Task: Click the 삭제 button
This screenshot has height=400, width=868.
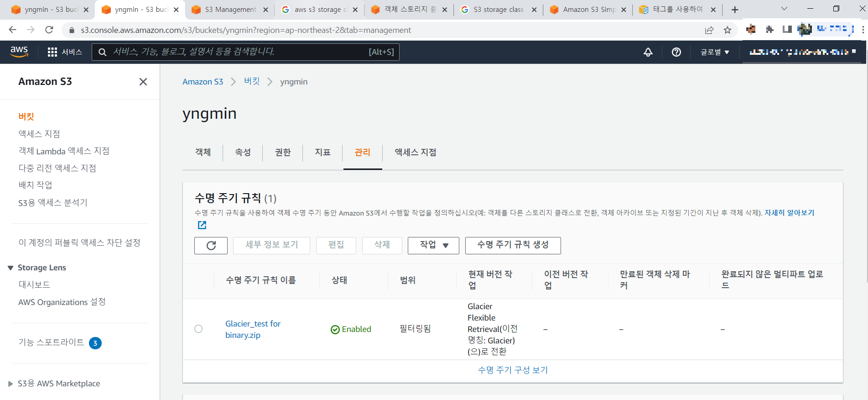Action: [x=382, y=246]
